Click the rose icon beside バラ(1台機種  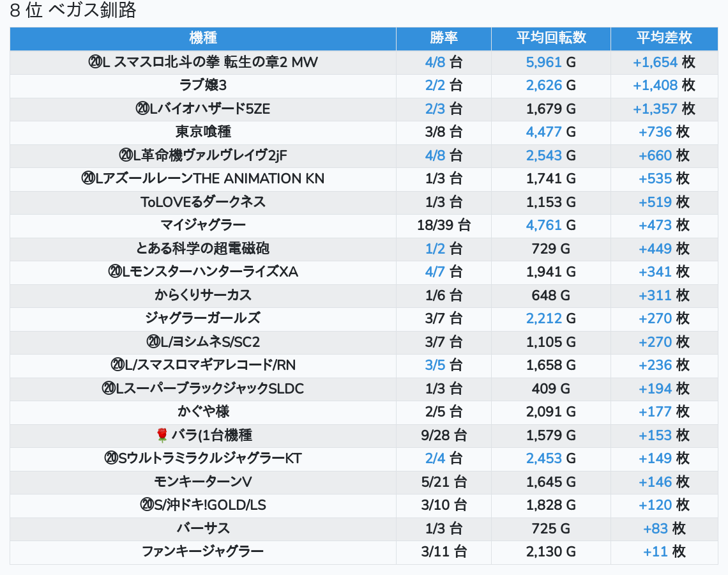(162, 436)
